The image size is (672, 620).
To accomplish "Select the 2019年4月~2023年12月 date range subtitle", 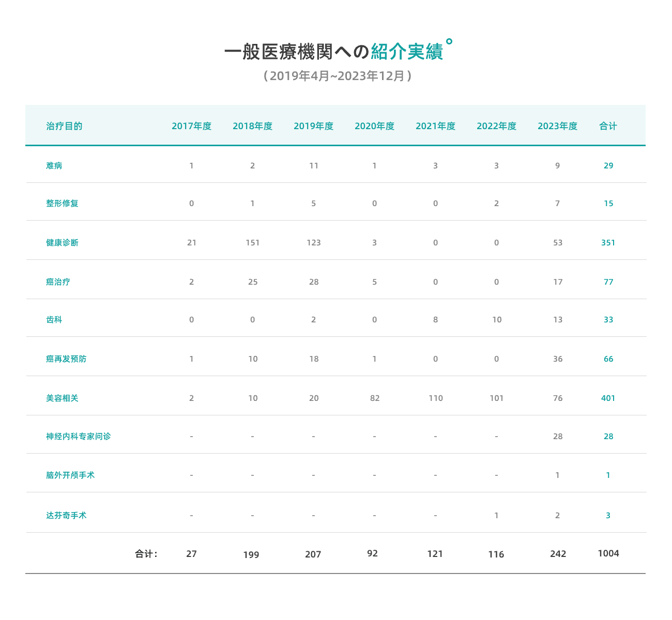I will coord(337,76).
